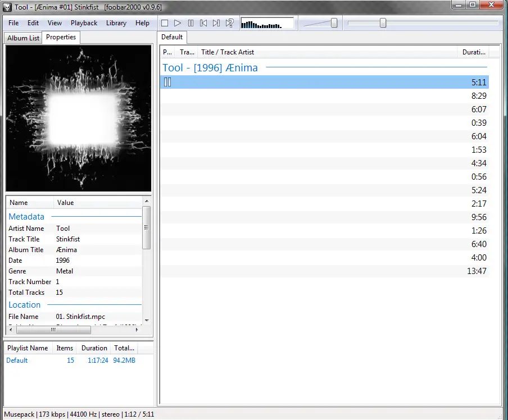Select the track with duration 4:00

(325, 258)
